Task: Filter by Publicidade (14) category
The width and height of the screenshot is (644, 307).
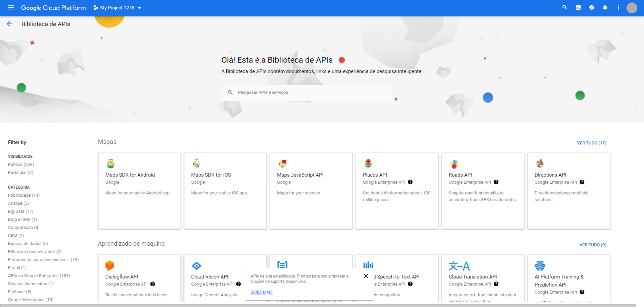Action: click(24, 195)
